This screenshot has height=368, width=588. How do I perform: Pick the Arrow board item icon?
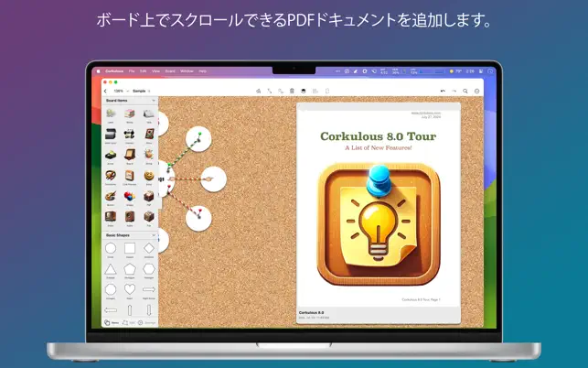(111, 155)
